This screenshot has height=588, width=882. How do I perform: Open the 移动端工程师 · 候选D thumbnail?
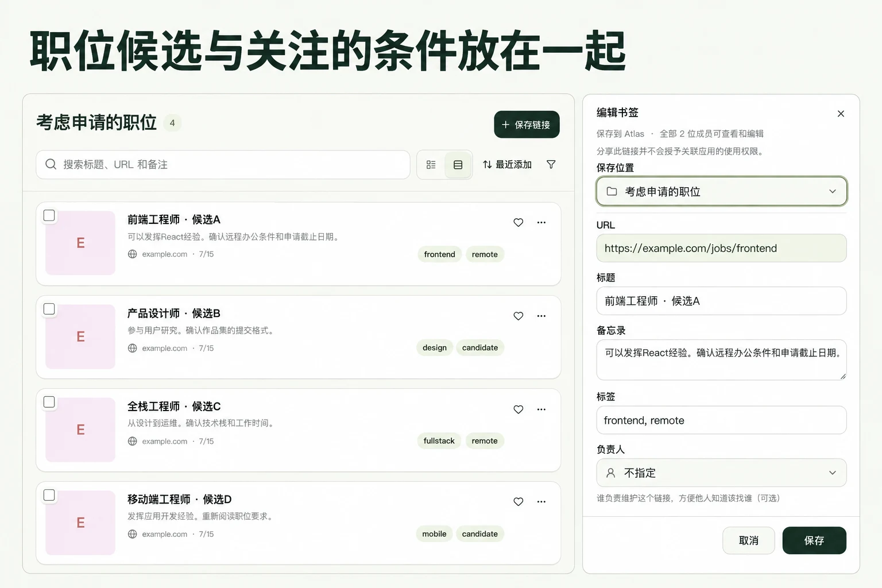click(x=80, y=523)
